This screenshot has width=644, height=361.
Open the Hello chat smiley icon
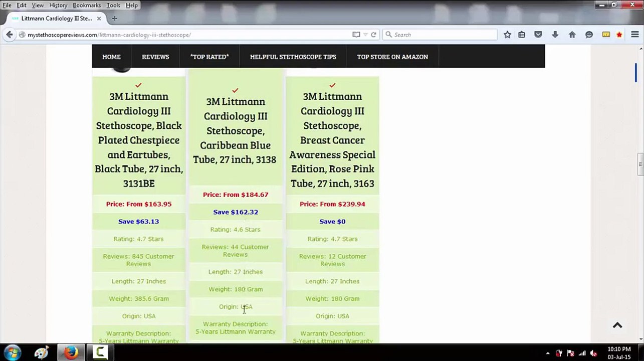click(589, 35)
